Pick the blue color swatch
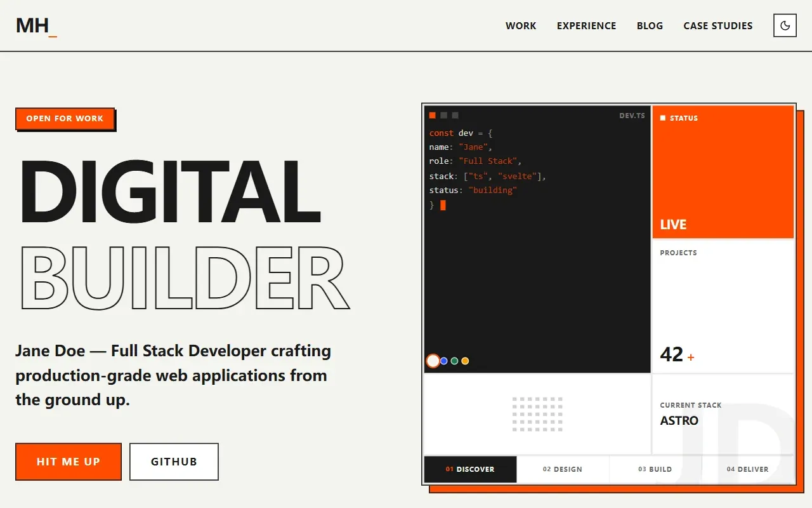 (x=444, y=361)
